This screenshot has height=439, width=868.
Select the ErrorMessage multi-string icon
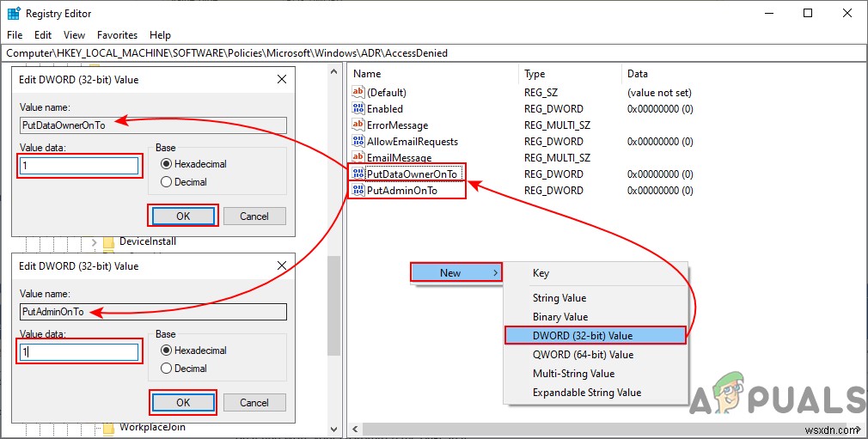[x=358, y=125]
